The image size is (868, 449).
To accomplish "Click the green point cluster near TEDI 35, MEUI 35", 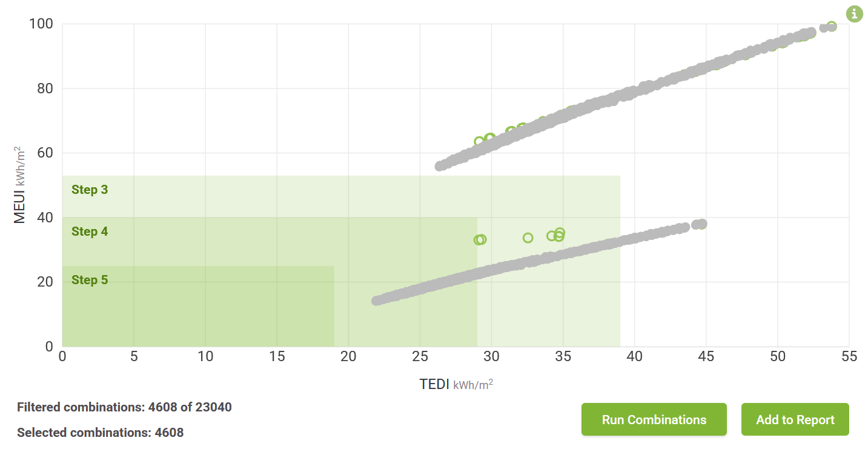I will [559, 234].
